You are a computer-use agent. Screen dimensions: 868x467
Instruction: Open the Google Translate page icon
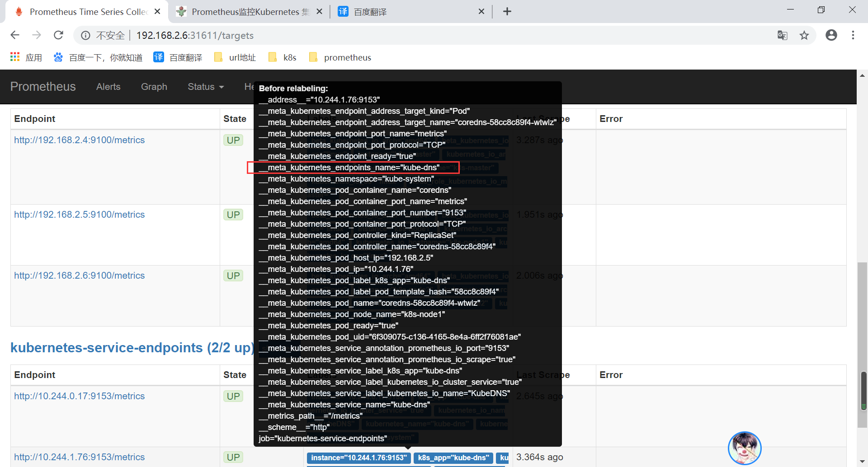click(x=782, y=35)
